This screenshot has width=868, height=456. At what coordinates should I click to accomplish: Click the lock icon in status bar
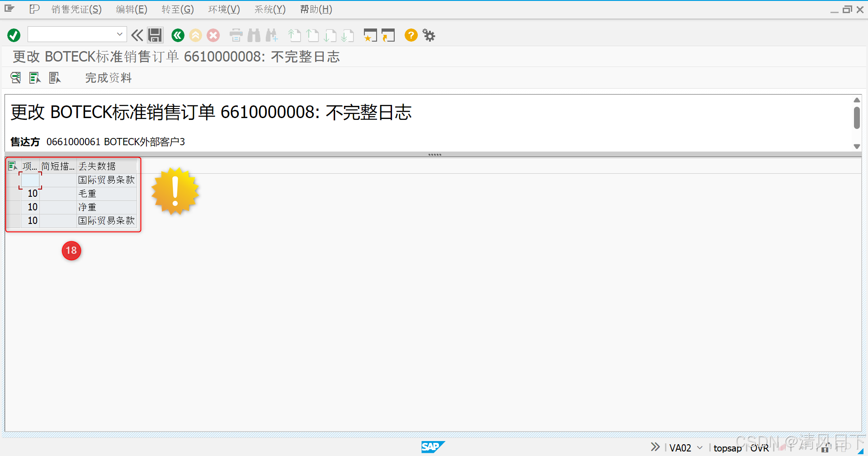tap(825, 448)
